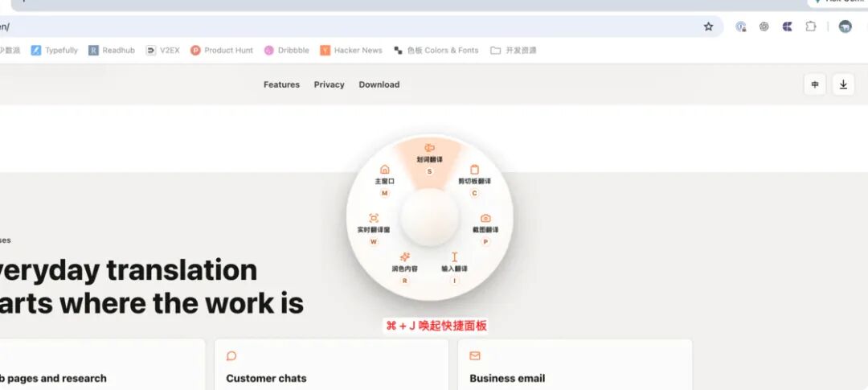The width and height of the screenshot is (868, 390).
Task: Click the center knob of radial panel
Action: [x=429, y=217]
